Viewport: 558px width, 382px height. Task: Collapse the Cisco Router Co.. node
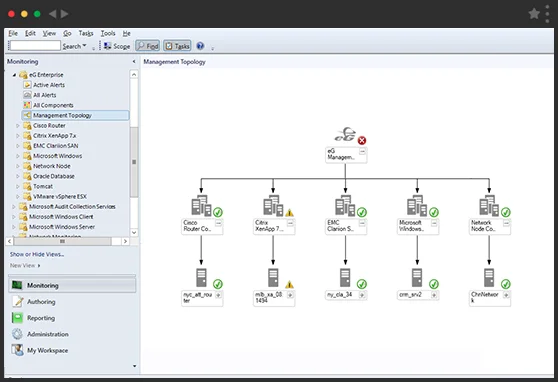219,223
